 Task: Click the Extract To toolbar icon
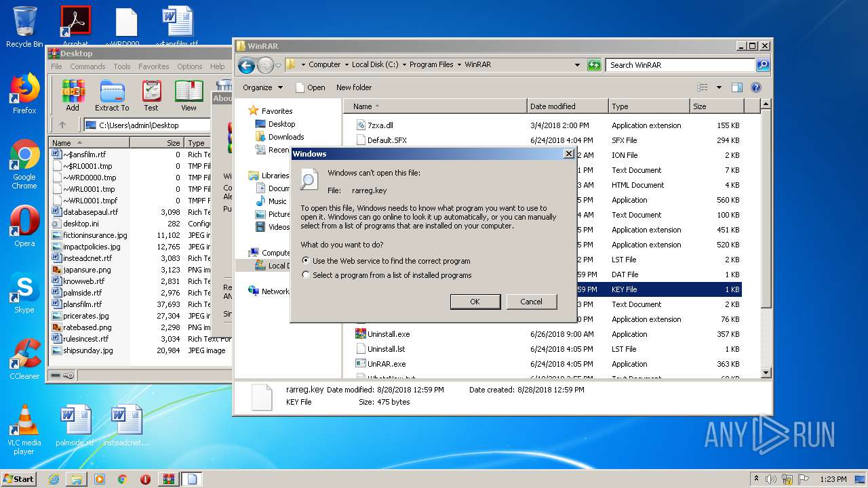112,95
